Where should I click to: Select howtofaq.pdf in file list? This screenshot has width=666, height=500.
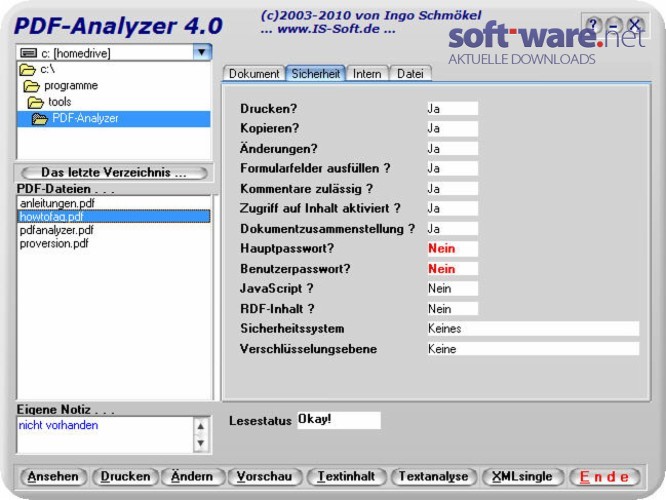pyautogui.click(x=114, y=217)
